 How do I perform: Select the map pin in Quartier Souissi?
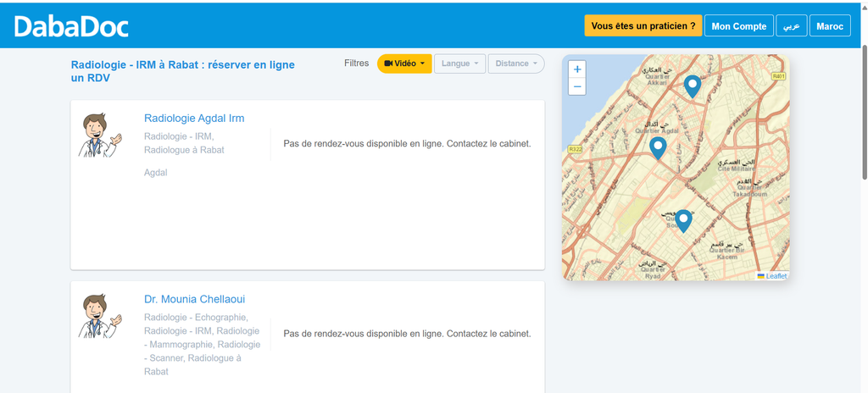pos(684,221)
